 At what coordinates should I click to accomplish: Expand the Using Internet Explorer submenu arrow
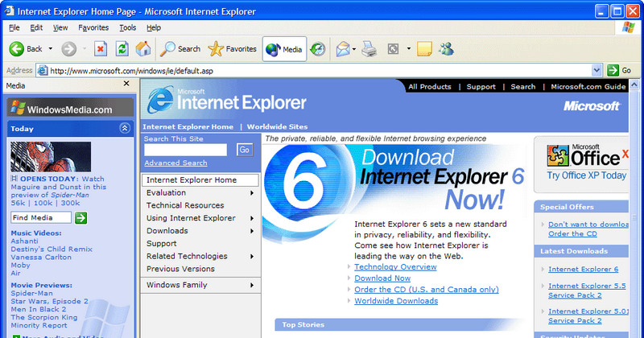pyautogui.click(x=252, y=218)
